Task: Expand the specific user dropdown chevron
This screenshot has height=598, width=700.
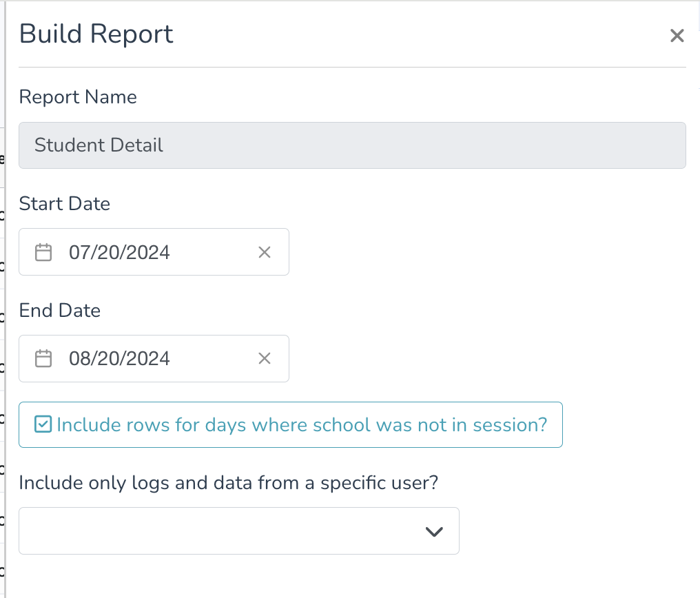Action: (434, 531)
